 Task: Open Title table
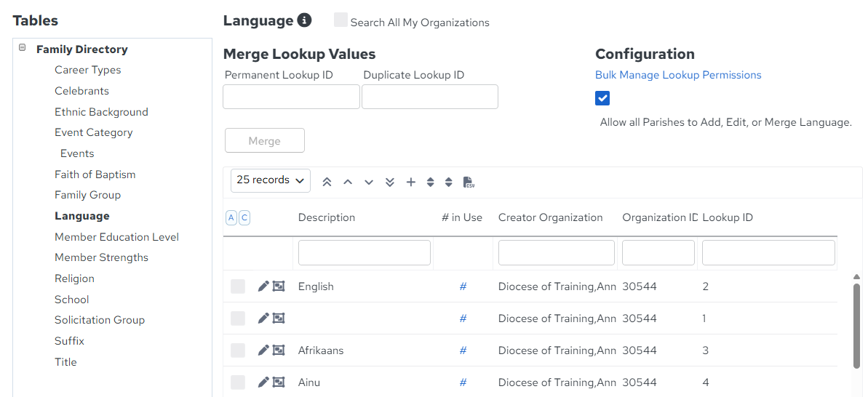(x=65, y=362)
